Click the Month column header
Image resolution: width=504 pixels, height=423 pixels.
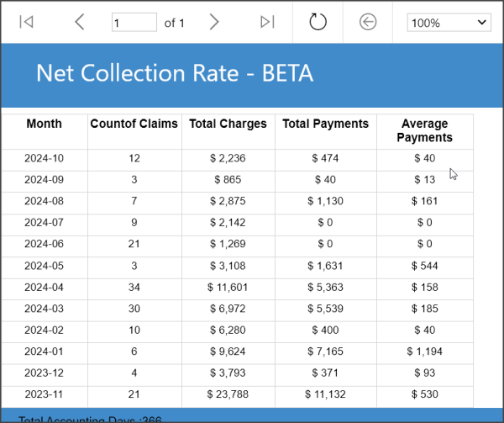[x=44, y=124]
